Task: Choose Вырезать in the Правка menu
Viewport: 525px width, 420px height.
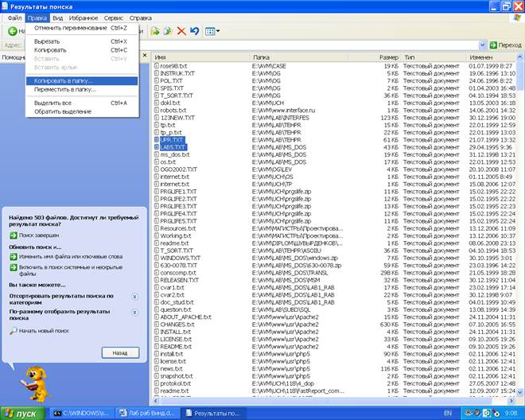Action: pyautogui.click(x=82, y=41)
